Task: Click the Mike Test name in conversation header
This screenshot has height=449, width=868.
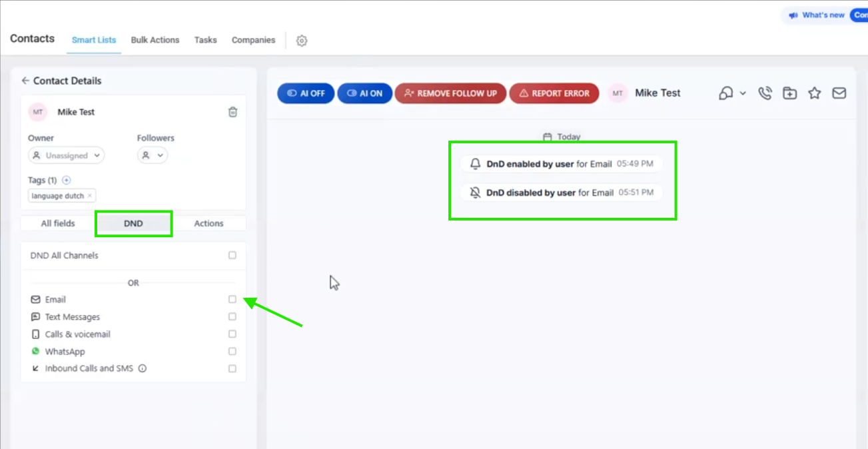Action: coord(657,93)
